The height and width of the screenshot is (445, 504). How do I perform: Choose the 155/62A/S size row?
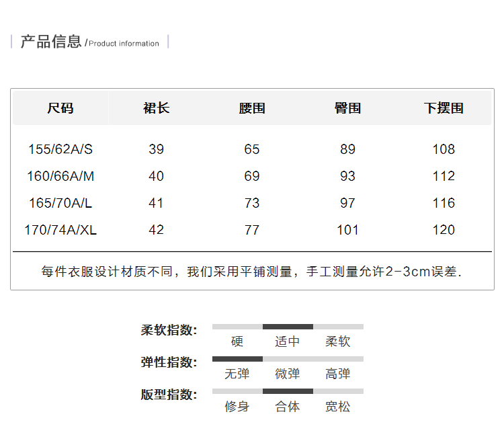(60, 149)
